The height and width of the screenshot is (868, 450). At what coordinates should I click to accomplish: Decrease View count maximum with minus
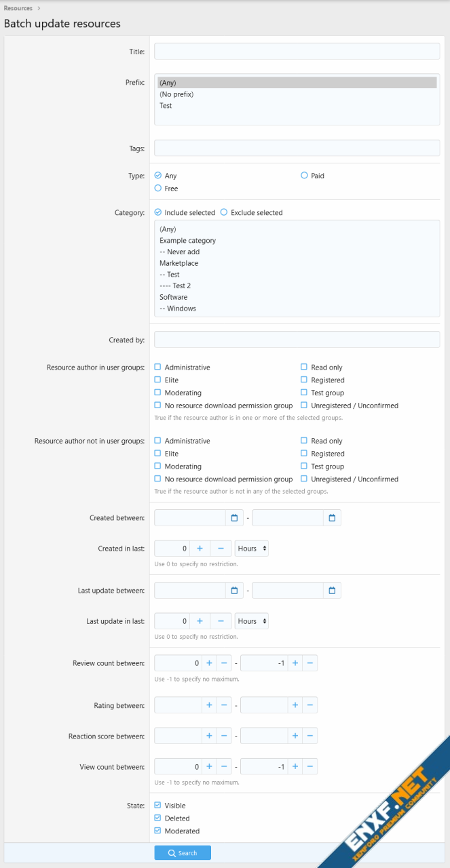pyautogui.click(x=310, y=767)
